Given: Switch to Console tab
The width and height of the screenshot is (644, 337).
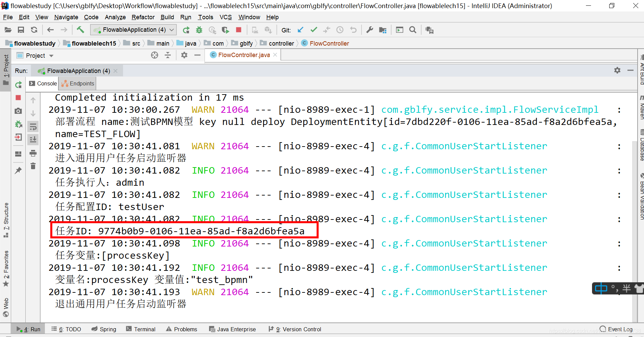Looking at the screenshot, I should pyautogui.click(x=43, y=83).
